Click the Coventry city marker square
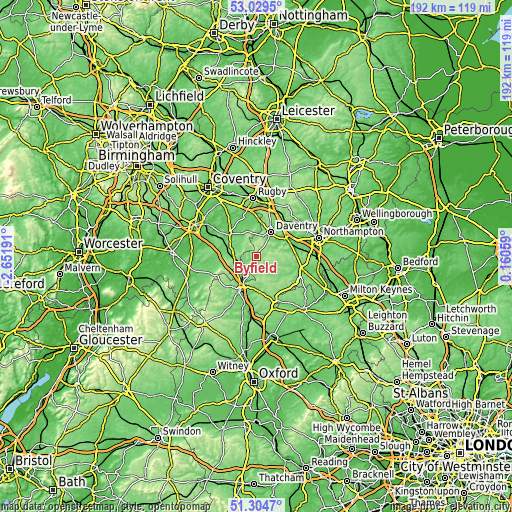 (x=208, y=187)
